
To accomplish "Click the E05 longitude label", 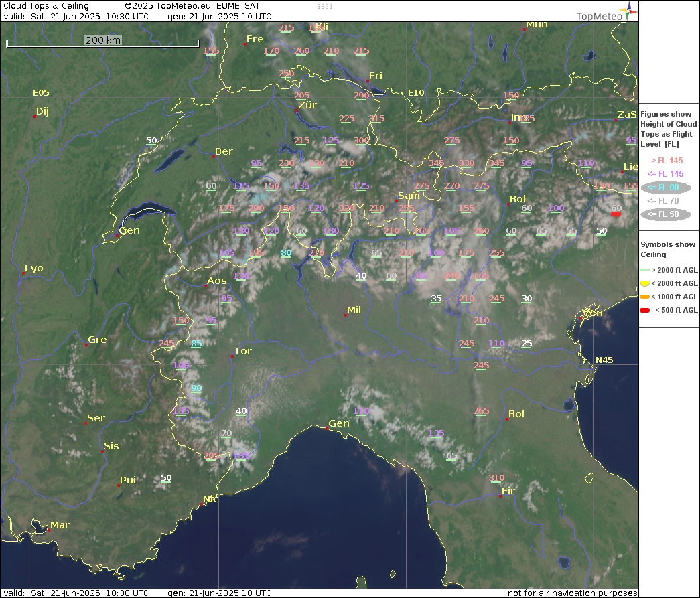I will pos(41,93).
